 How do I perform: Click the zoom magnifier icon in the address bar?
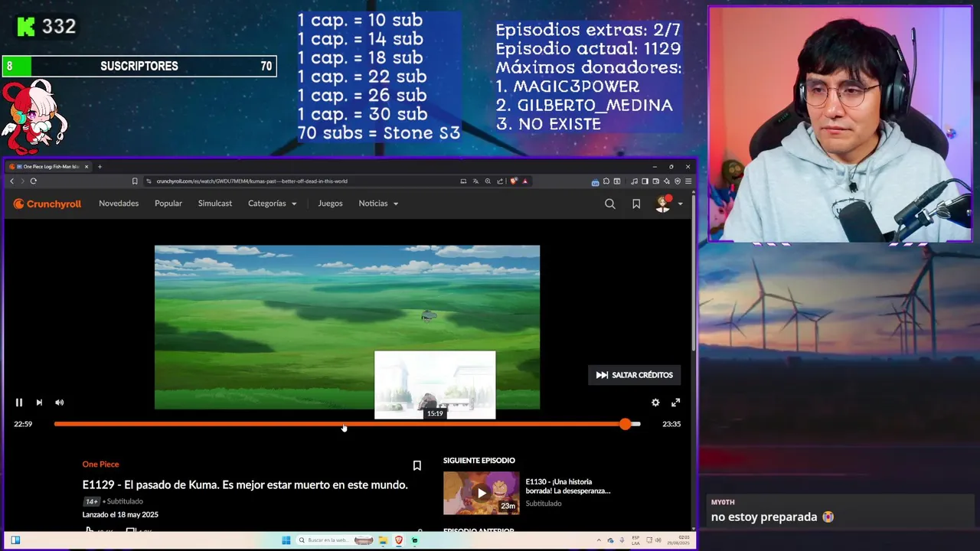point(488,181)
